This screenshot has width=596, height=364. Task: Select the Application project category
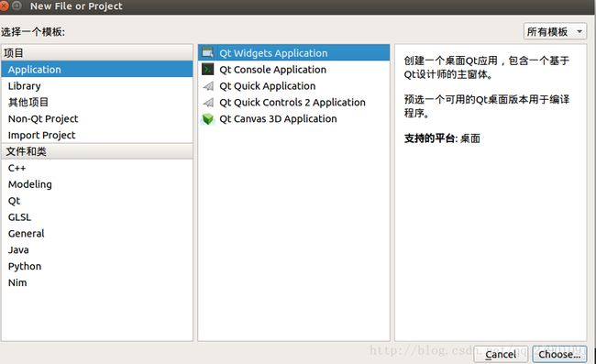pos(97,69)
